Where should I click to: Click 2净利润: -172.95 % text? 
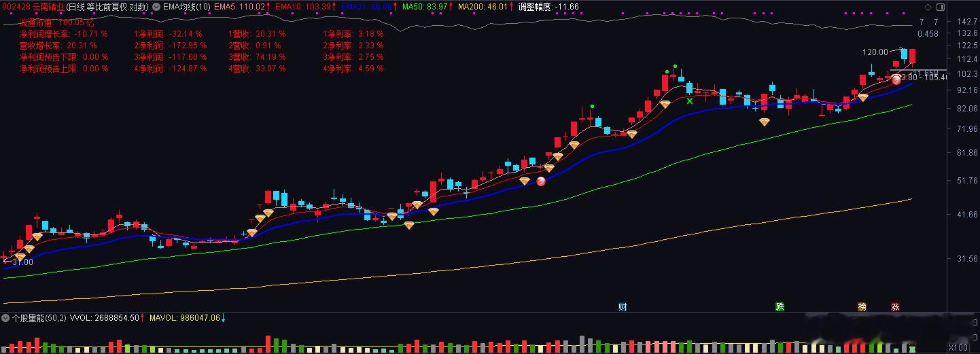click(x=171, y=46)
